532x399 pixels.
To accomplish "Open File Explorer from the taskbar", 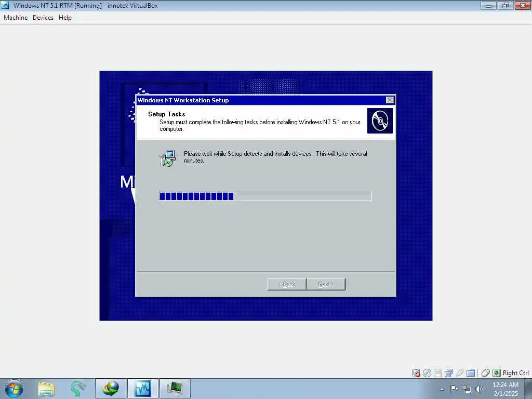I will [x=46, y=389].
